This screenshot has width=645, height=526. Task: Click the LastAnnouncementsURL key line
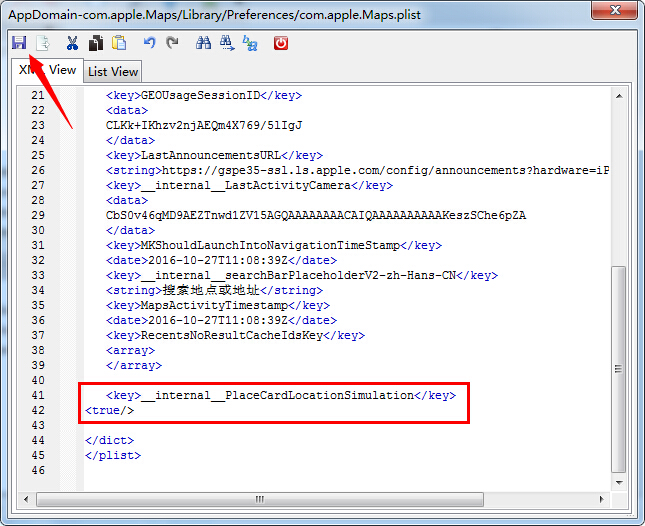(x=214, y=155)
